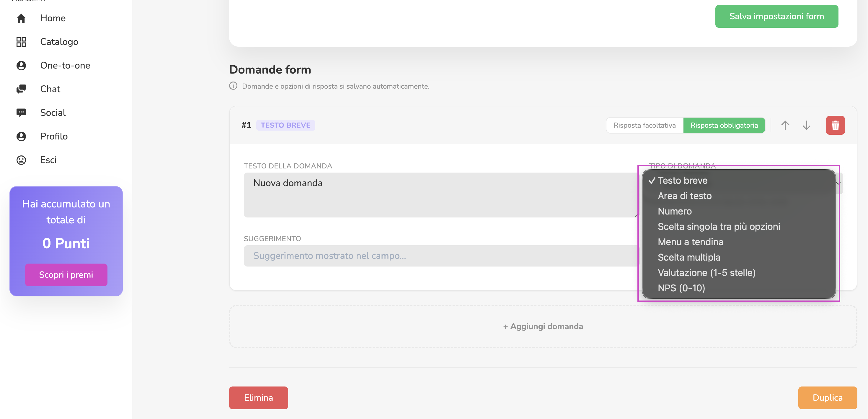Click the Profilo avatar icon
The height and width of the screenshot is (419, 868).
(21, 136)
